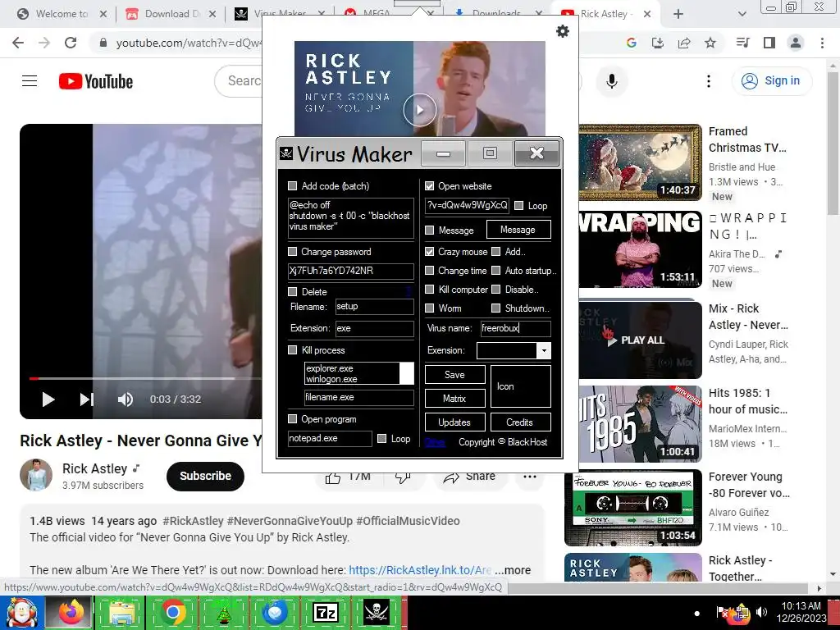Screen dimensions: 840x630
Task: Open the 'Framed Christmas TV' video thumbnail
Action: click(x=640, y=162)
